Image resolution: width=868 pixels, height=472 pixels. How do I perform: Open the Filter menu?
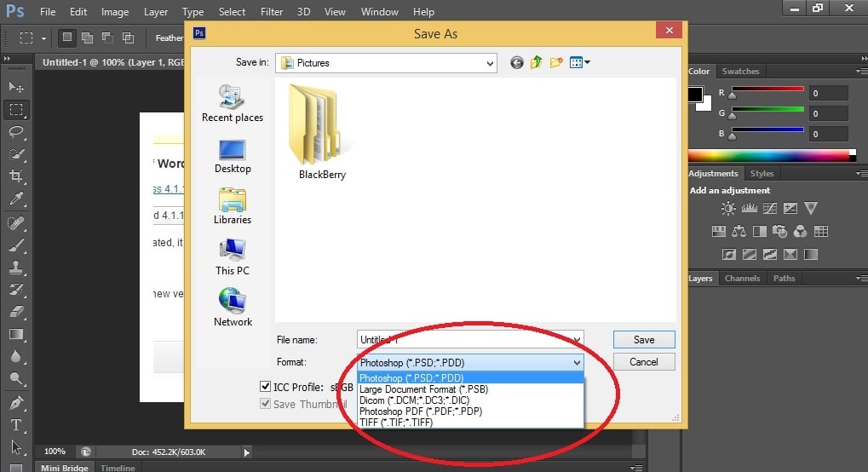272,12
